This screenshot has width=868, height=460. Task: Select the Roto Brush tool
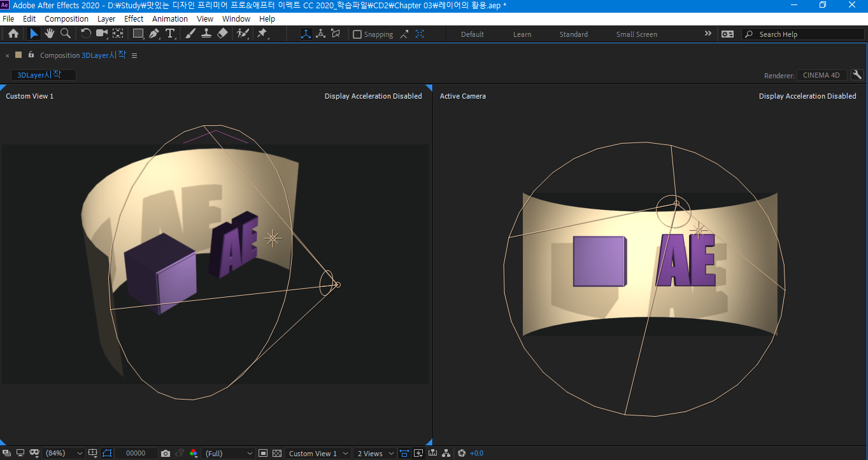tap(243, 34)
